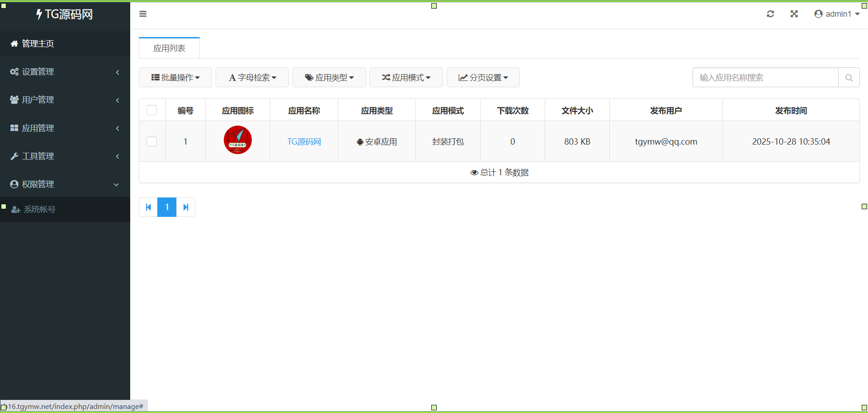Open the 批量操作 dropdown
This screenshot has width=868, height=413.
pos(175,78)
